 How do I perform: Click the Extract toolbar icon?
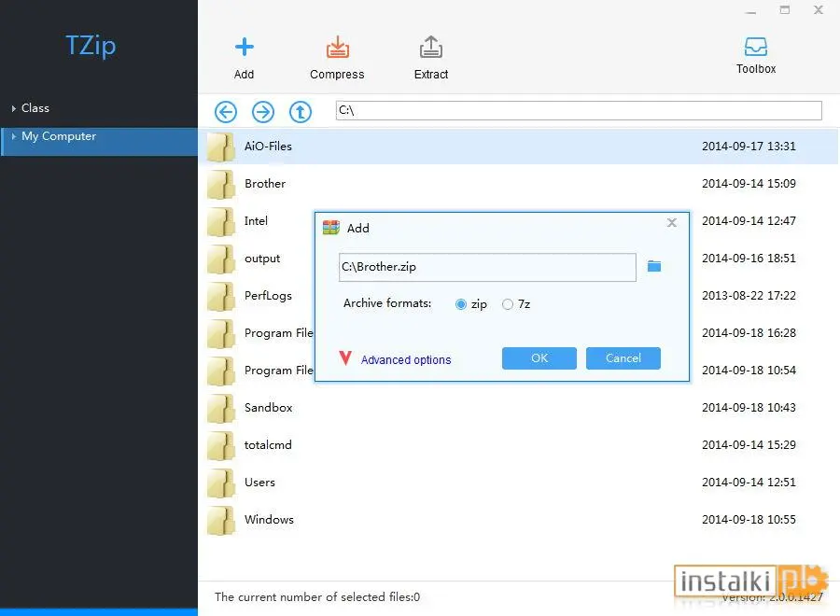(x=430, y=48)
